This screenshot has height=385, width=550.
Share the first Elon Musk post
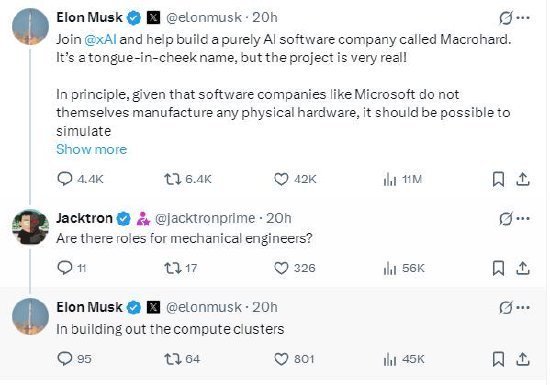(x=523, y=179)
